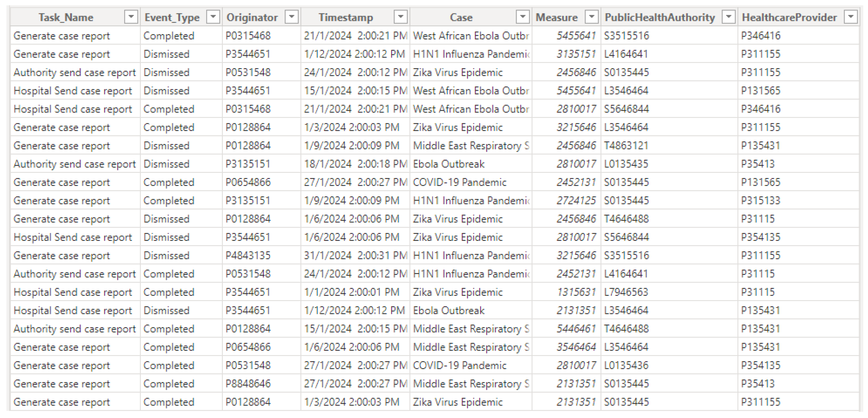Click the Case column header

(461, 18)
